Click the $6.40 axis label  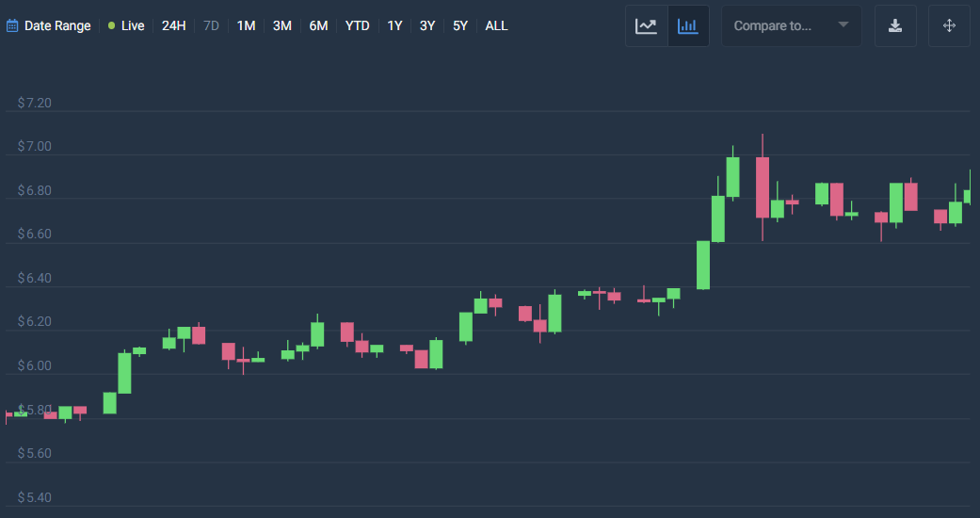pyautogui.click(x=35, y=278)
